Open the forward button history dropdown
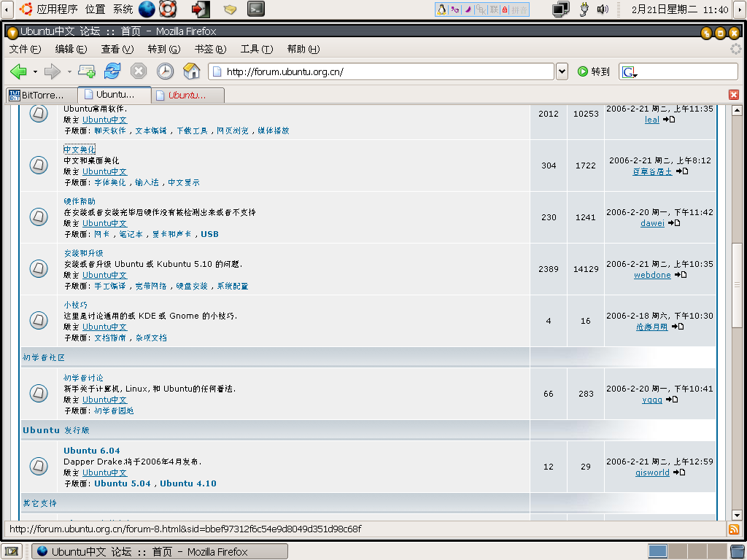This screenshot has height=560, width=747. point(69,72)
